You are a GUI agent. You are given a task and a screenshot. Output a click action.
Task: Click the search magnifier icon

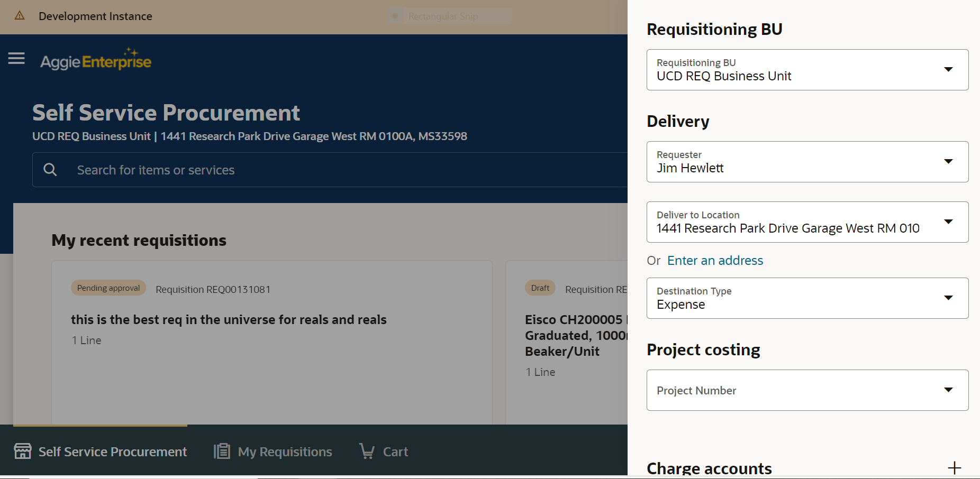coord(50,170)
